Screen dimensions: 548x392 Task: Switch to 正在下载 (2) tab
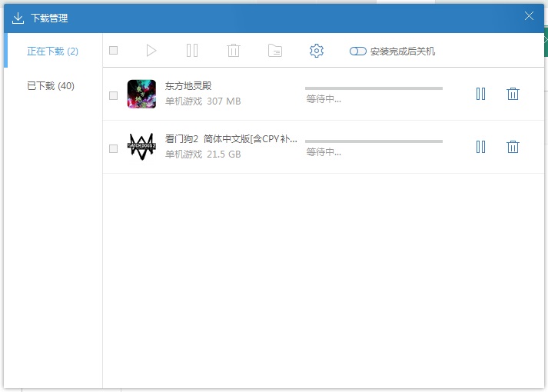(52, 51)
